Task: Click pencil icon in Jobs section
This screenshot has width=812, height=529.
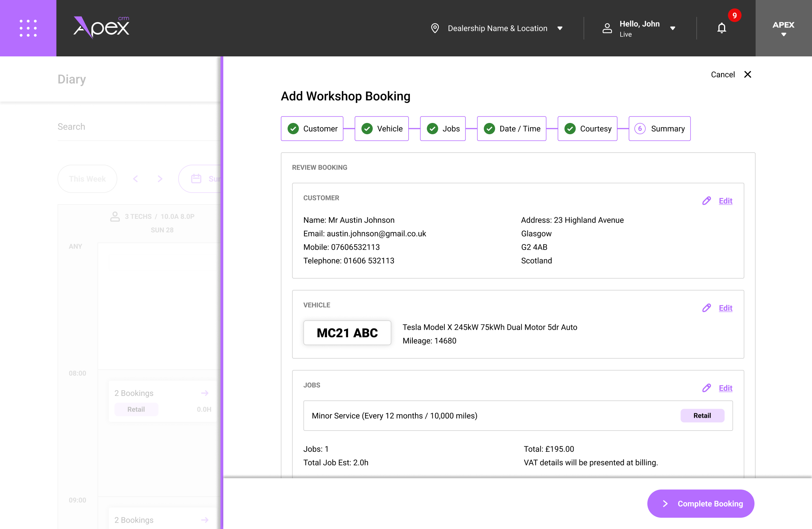Action: (x=706, y=388)
